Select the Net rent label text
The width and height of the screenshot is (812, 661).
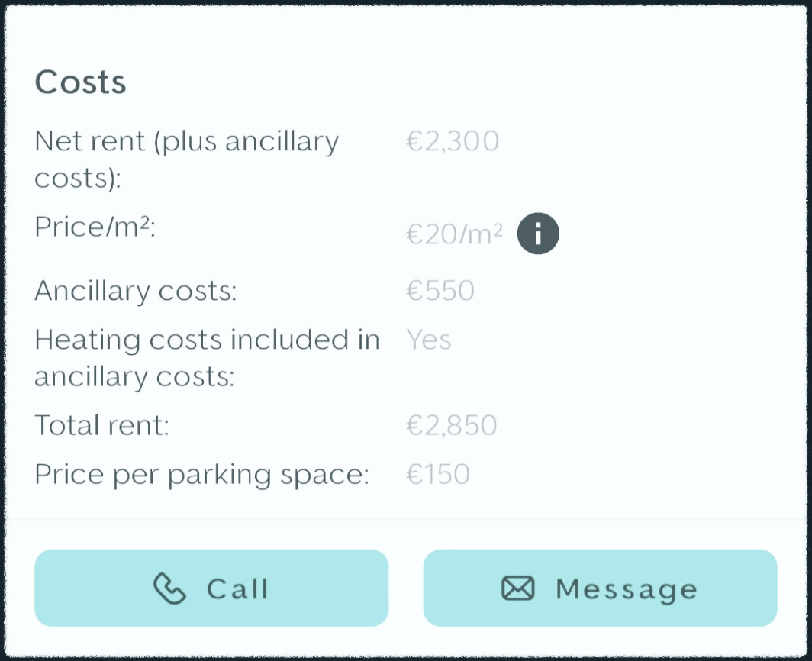tap(186, 159)
